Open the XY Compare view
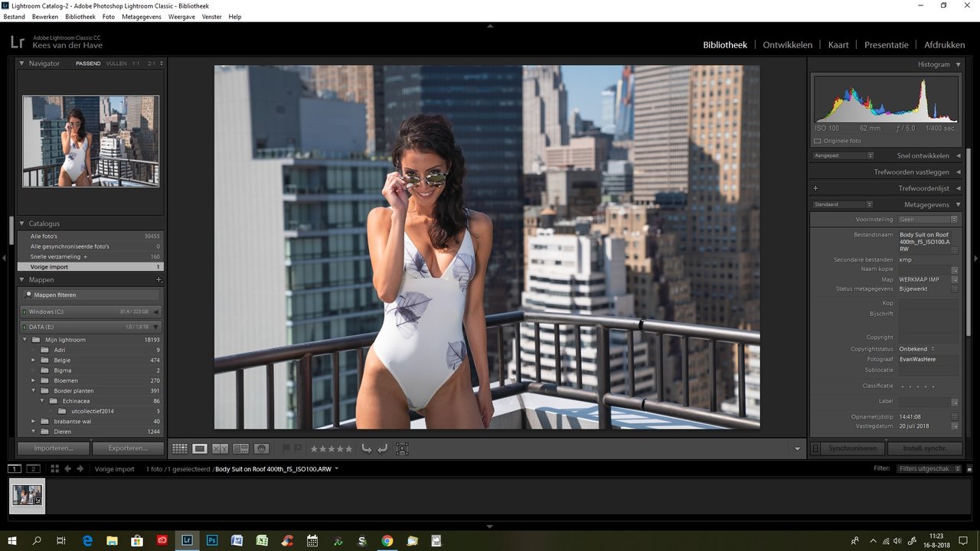Image resolution: width=980 pixels, height=551 pixels. 220,448
